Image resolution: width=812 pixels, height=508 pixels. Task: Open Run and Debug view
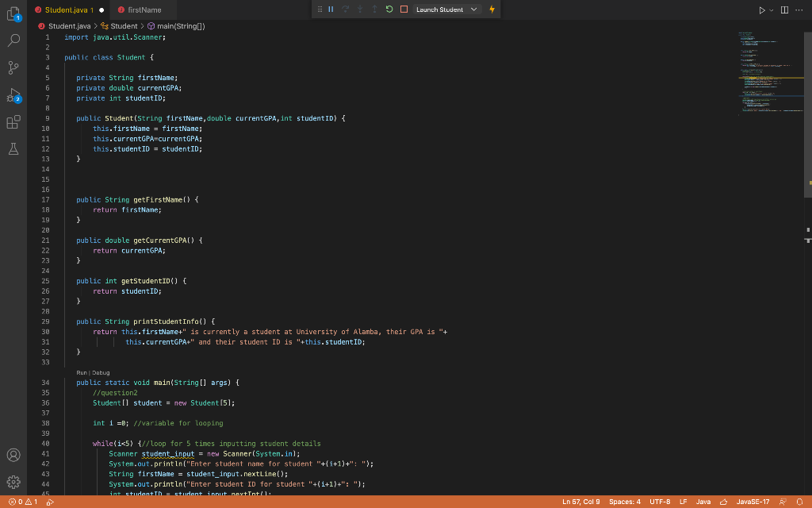tap(13, 96)
